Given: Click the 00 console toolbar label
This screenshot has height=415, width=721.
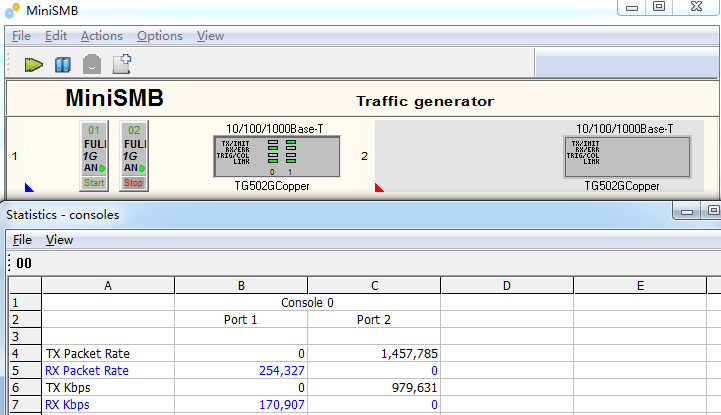Looking at the screenshot, I should (x=24, y=263).
